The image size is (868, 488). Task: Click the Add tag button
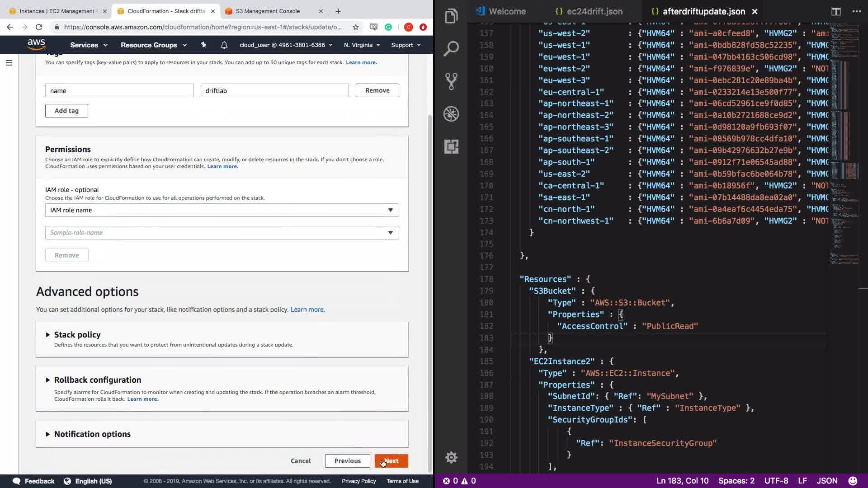pyautogui.click(x=66, y=111)
